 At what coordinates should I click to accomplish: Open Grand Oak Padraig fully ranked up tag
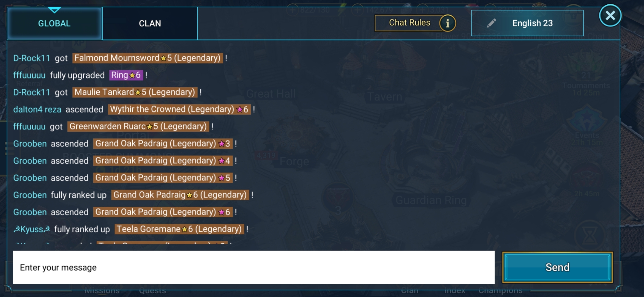180,195
